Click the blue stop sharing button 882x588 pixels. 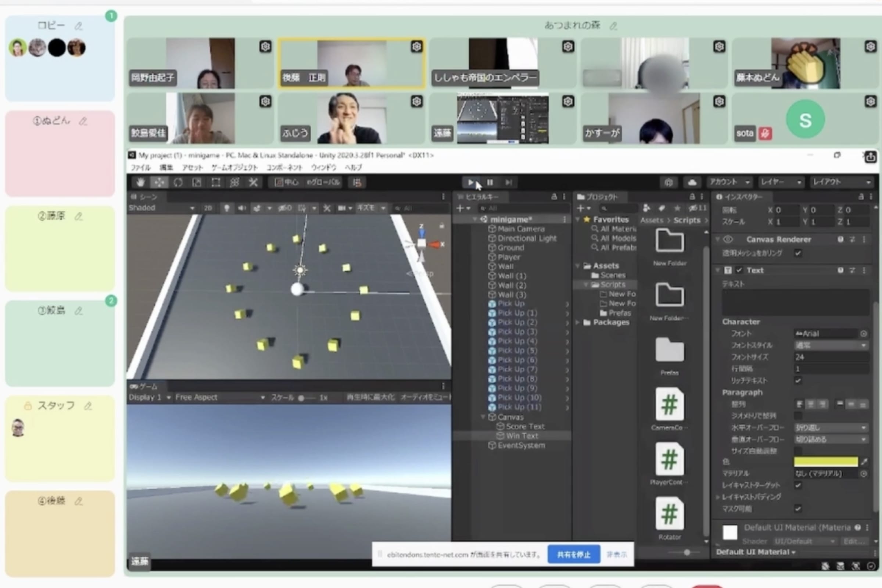(573, 554)
